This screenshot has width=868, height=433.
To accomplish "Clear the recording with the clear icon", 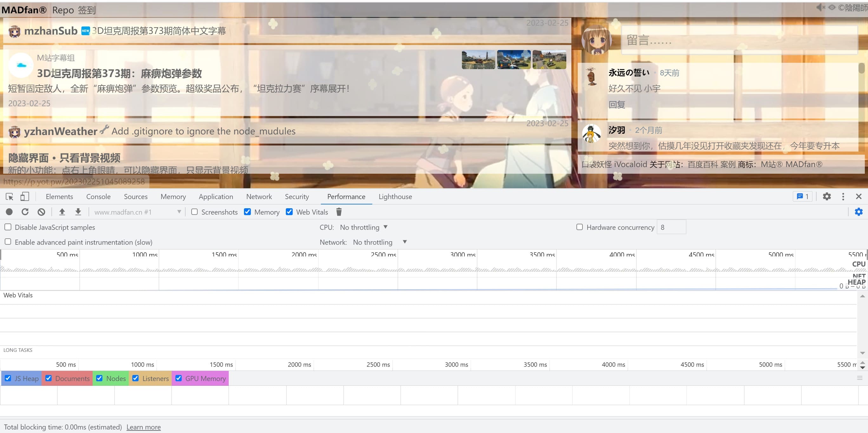I will coord(42,212).
